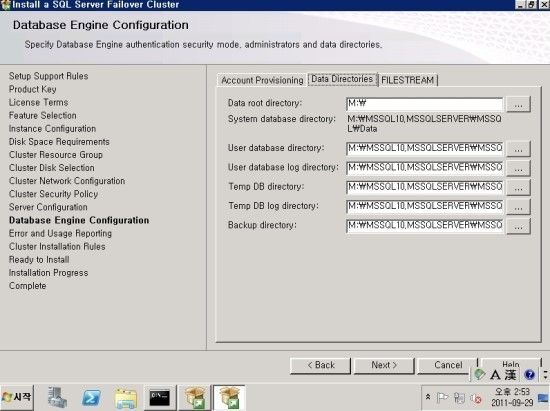Click Instance Configuration step

pyautogui.click(x=53, y=129)
